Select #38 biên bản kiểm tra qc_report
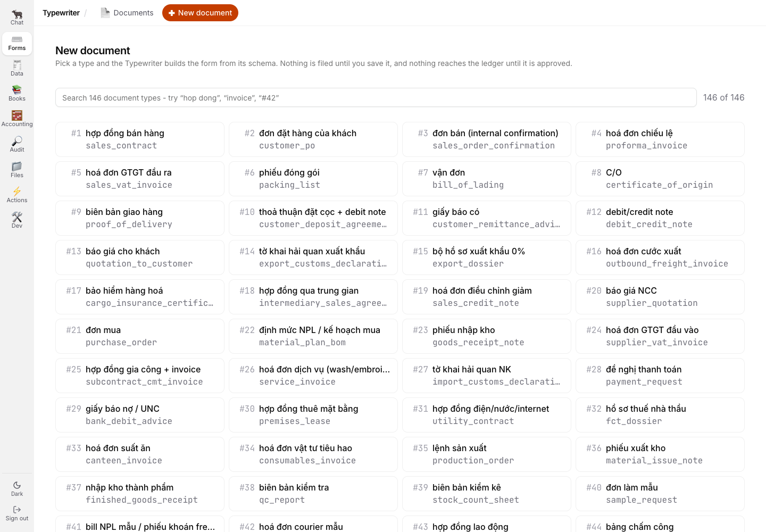 [x=313, y=494]
